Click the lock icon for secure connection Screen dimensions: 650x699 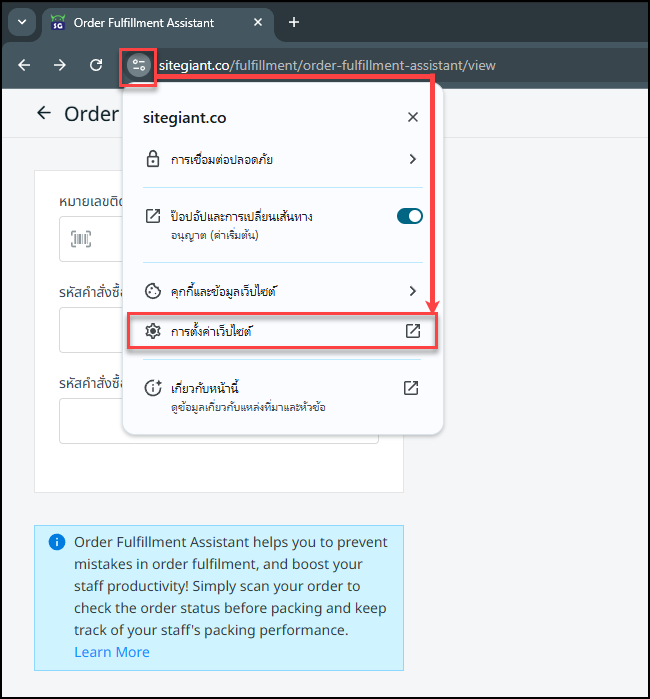tap(153, 159)
